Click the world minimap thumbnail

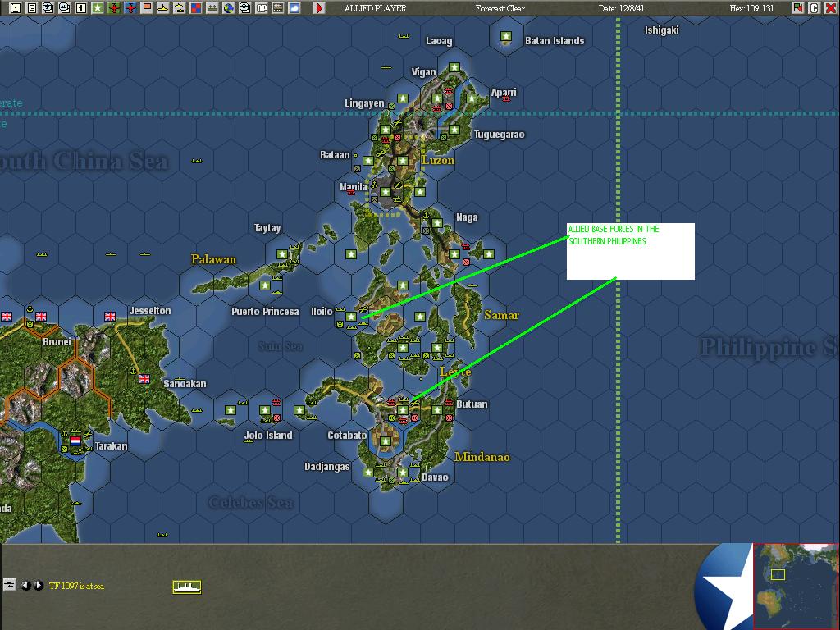click(x=796, y=586)
